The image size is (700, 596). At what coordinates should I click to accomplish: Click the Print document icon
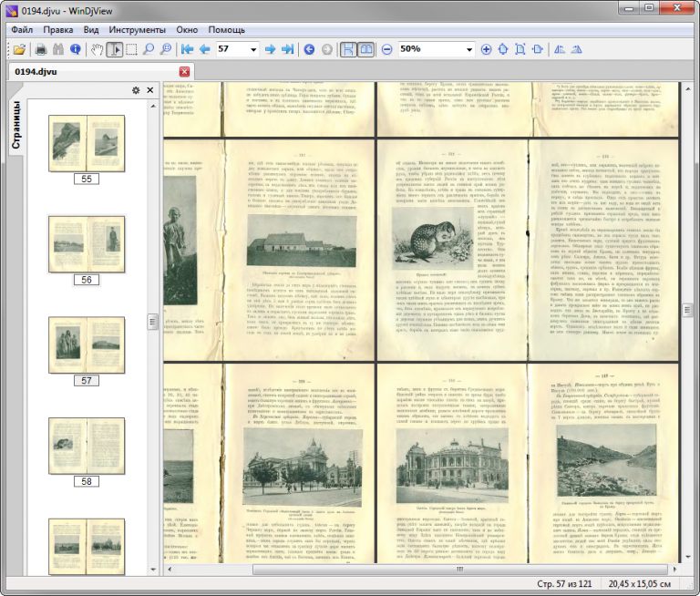[41, 49]
